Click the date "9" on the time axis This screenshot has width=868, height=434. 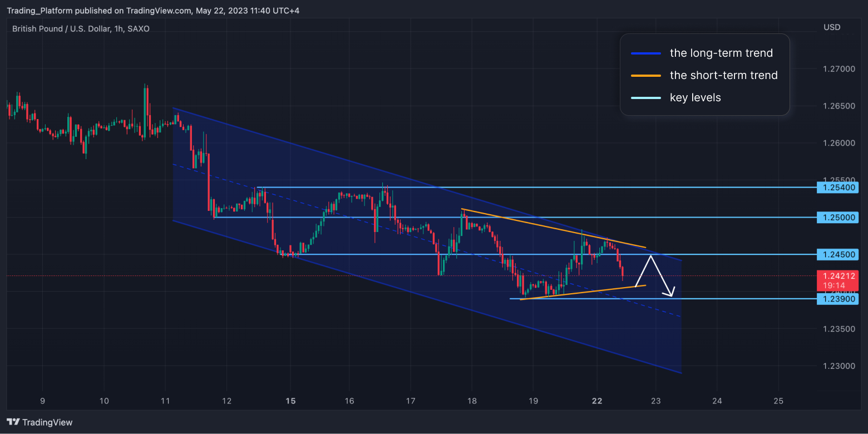[42, 401]
